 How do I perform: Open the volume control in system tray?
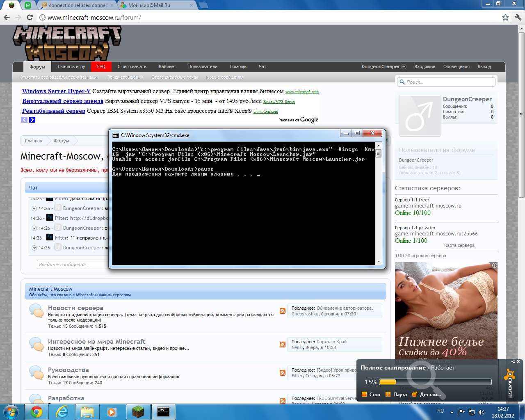click(482, 412)
